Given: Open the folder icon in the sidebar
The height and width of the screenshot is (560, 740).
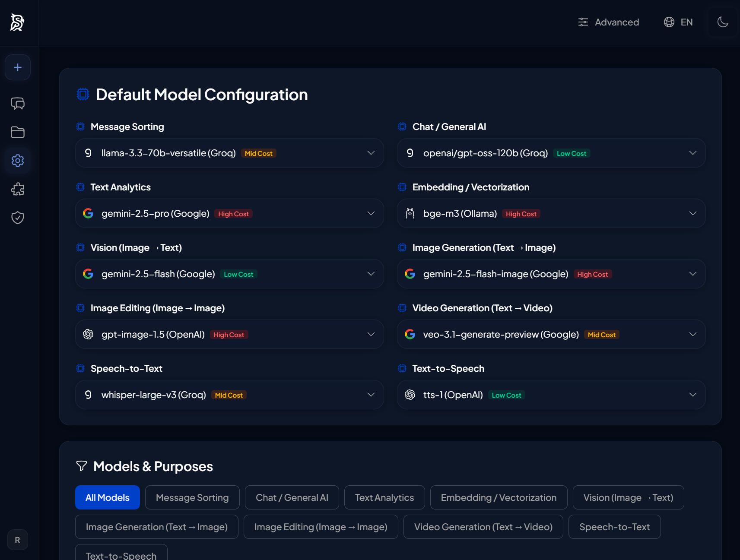Looking at the screenshot, I should (x=18, y=132).
